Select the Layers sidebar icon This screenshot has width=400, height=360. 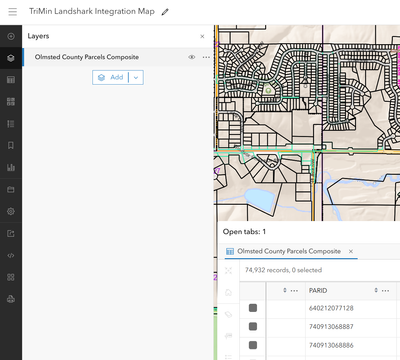coord(11,58)
